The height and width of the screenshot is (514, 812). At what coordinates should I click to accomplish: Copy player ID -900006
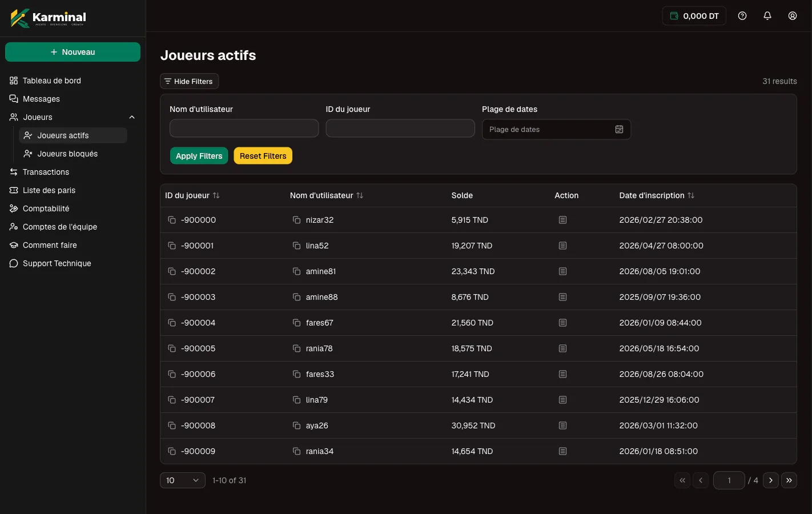coord(172,374)
